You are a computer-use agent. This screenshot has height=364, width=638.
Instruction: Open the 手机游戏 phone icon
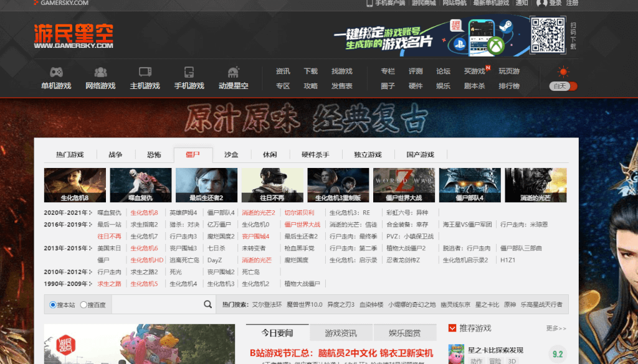(189, 72)
